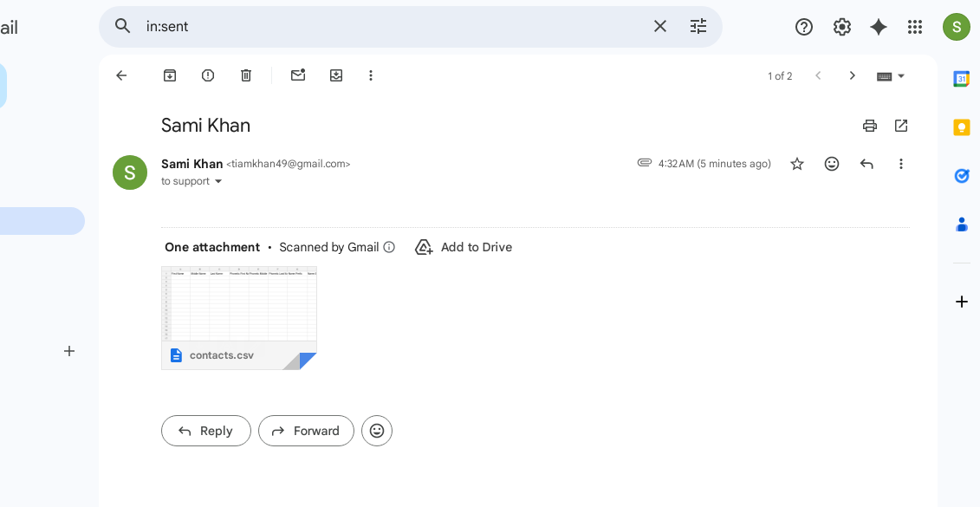Print the Sami Khan conversation
The image size is (980, 507).
869,126
